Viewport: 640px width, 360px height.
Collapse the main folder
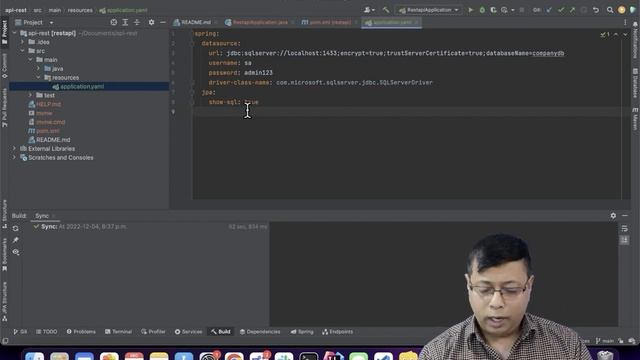pos(31,60)
